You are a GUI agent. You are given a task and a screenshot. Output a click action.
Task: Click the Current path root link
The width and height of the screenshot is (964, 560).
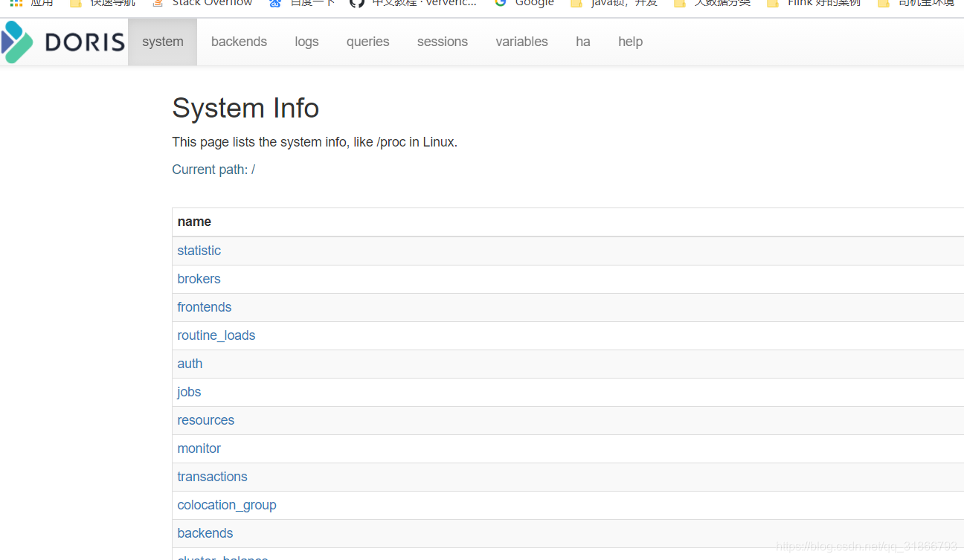[253, 170]
